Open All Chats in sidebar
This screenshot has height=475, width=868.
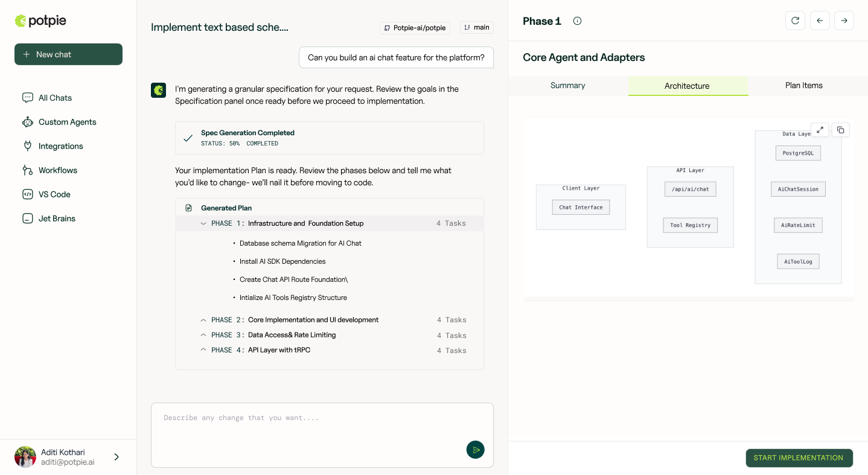point(55,98)
